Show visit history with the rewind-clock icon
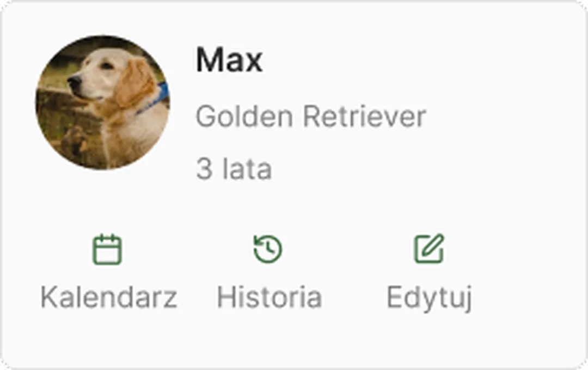 [268, 249]
